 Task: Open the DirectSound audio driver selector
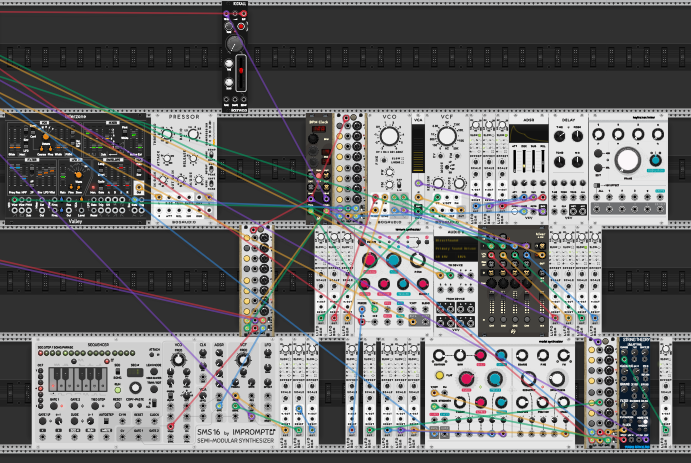[445, 241]
